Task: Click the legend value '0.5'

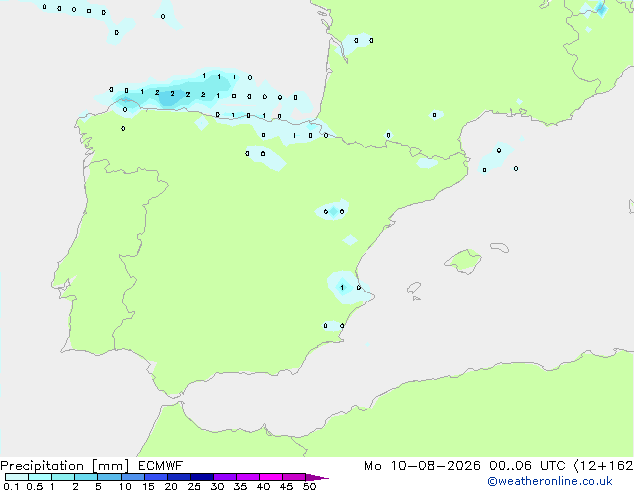Action: pyautogui.click(x=35, y=486)
